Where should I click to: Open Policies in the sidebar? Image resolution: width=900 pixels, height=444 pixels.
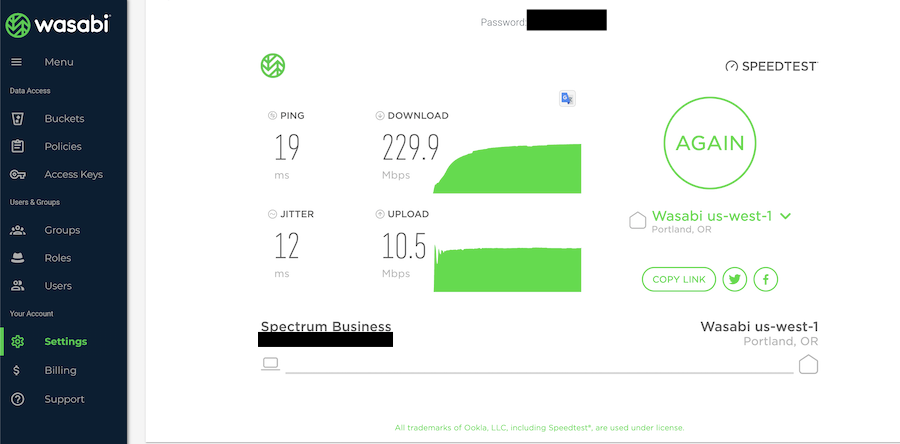63,146
